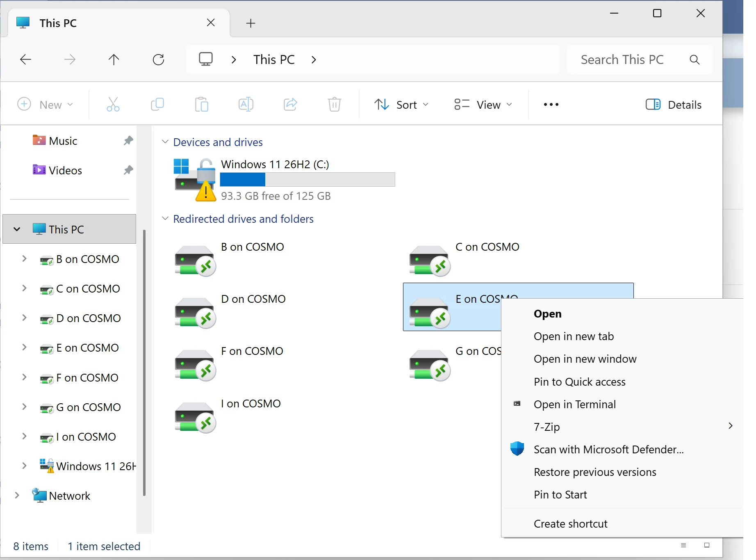
Task: Open the View dropdown
Action: (483, 105)
